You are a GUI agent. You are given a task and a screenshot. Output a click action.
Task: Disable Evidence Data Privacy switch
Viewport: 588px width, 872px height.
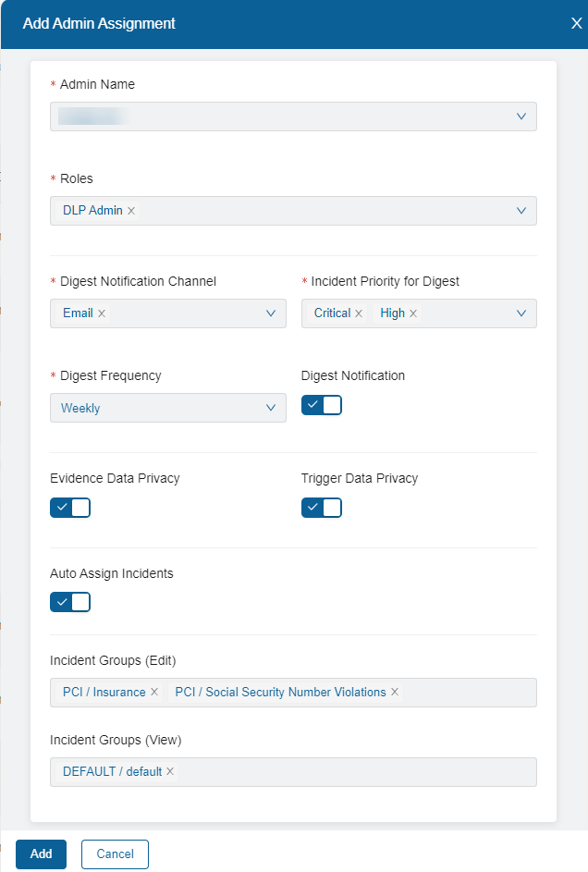tap(70, 508)
